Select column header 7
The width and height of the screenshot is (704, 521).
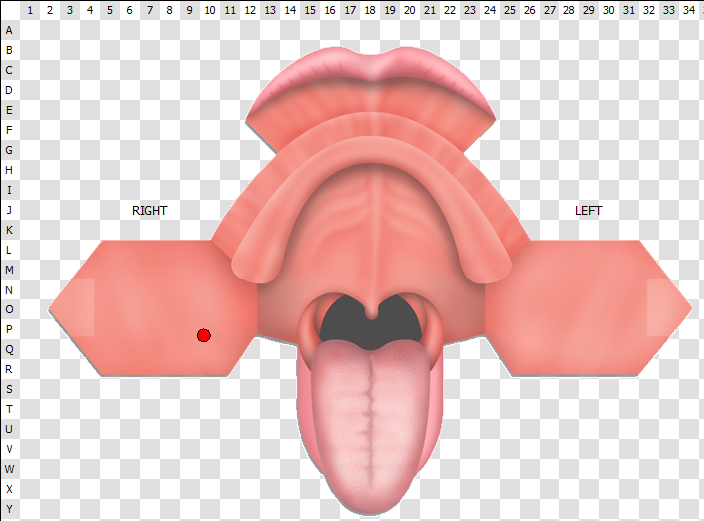click(150, 10)
